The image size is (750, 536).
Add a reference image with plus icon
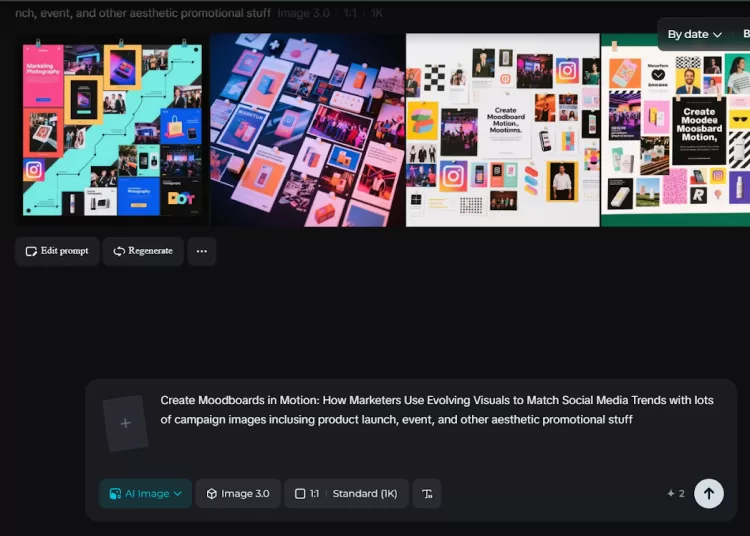pos(125,423)
